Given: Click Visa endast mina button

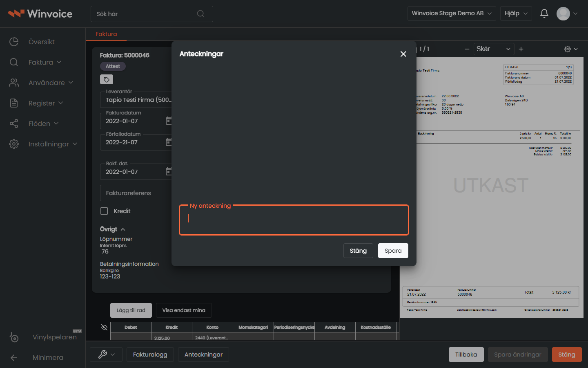Looking at the screenshot, I should 184,310.
